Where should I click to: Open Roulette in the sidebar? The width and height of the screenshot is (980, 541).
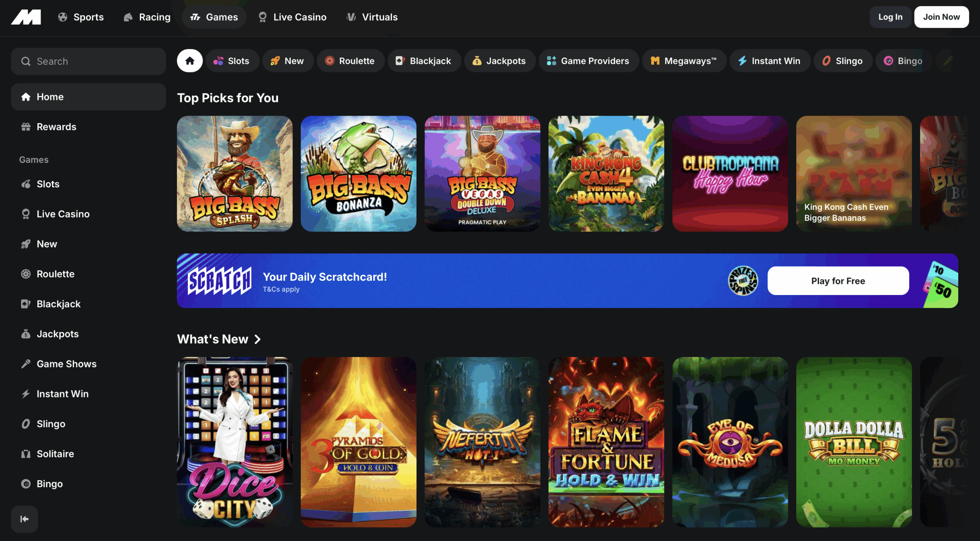(x=88, y=274)
